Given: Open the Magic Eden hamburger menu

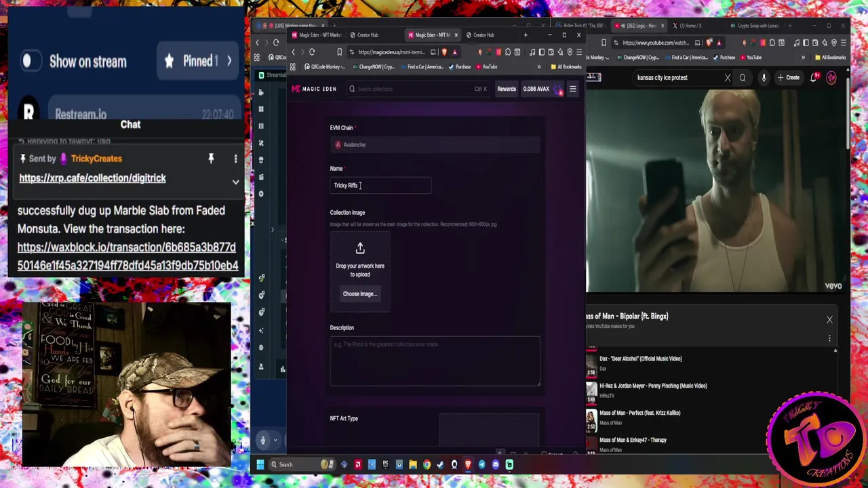Looking at the screenshot, I should coord(572,89).
